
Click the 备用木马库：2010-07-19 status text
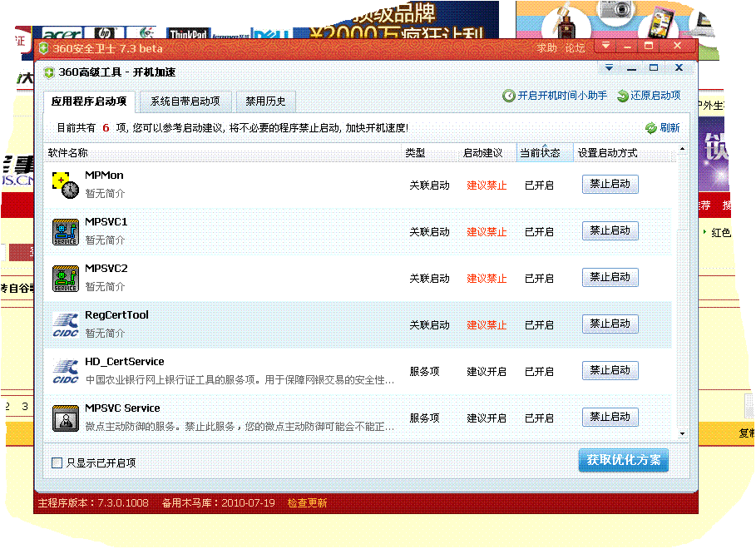coord(219,503)
